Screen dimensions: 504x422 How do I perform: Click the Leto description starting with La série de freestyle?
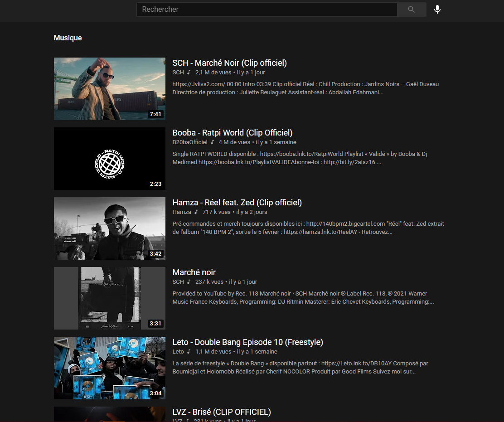coord(300,367)
